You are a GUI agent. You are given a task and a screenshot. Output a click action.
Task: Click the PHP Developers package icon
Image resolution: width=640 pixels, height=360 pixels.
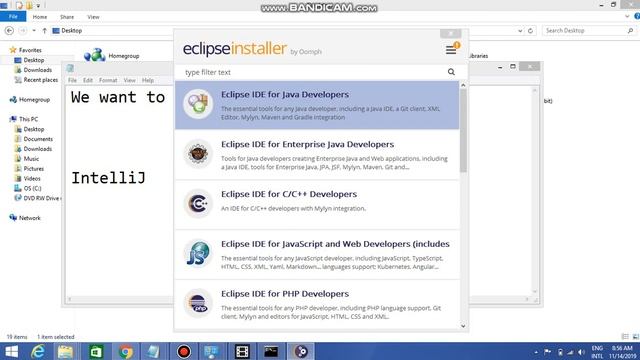198,303
